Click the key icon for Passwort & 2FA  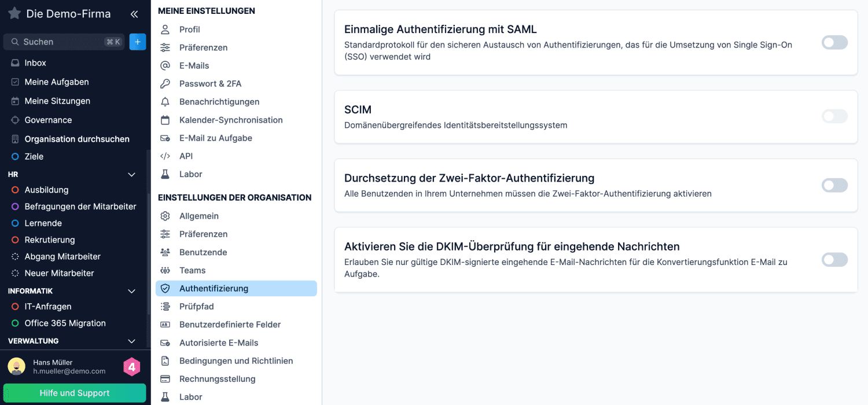click(x=165, y=84)
